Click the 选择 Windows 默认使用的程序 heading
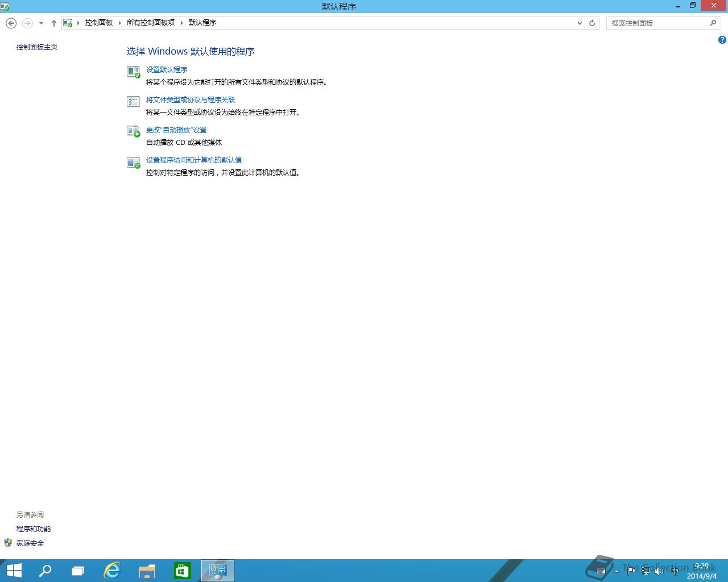The width and height of the screenshot is (728, 582). click(191, 51)
